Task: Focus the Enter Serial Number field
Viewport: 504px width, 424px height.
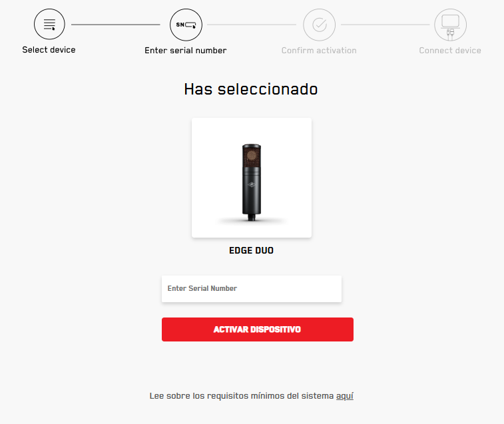Action: (252, 289)
